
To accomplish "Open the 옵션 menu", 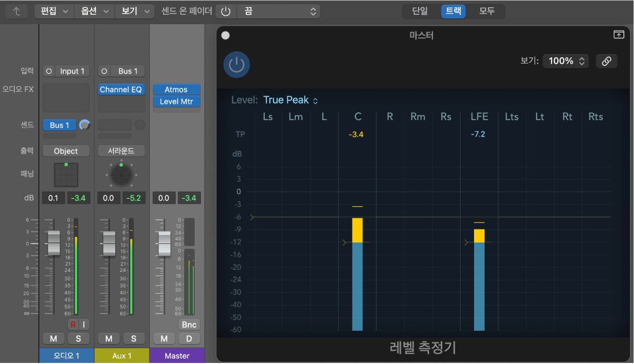I will 94,11.
